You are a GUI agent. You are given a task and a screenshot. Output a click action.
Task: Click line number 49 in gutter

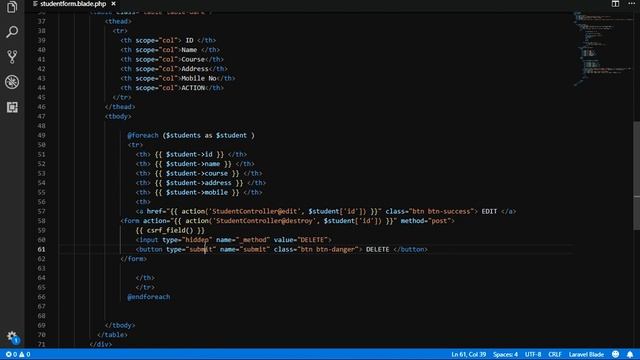point(42,135)
